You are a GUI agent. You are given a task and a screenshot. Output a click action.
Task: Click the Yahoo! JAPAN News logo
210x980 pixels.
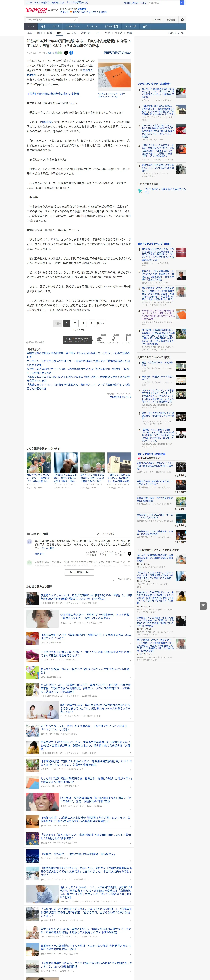coord(42,10)
